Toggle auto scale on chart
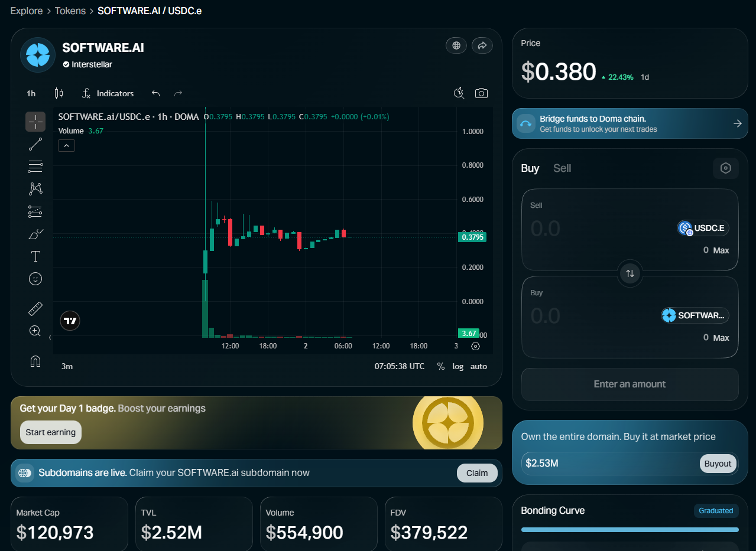Screen dimensions: 756x551 coord(479,366)
